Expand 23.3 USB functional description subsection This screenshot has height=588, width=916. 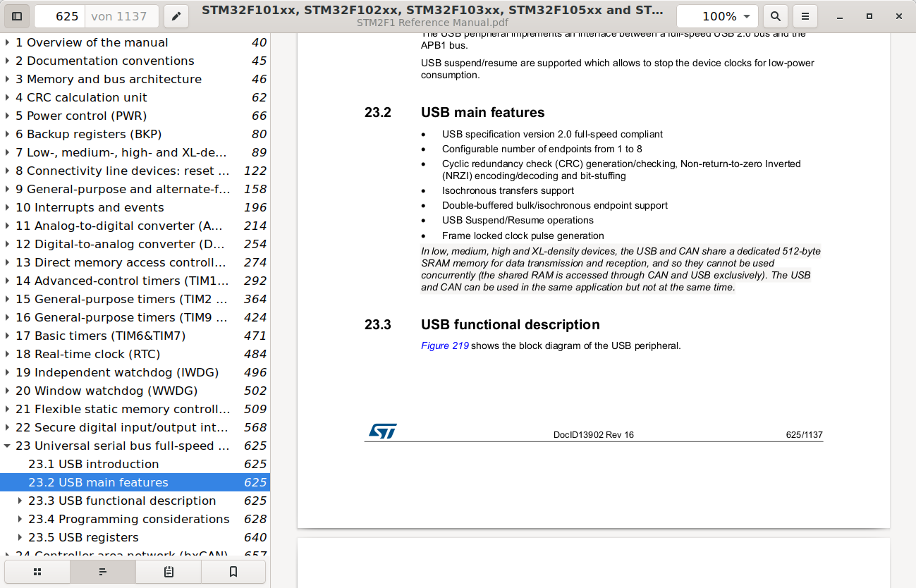[x=20, y=501]
